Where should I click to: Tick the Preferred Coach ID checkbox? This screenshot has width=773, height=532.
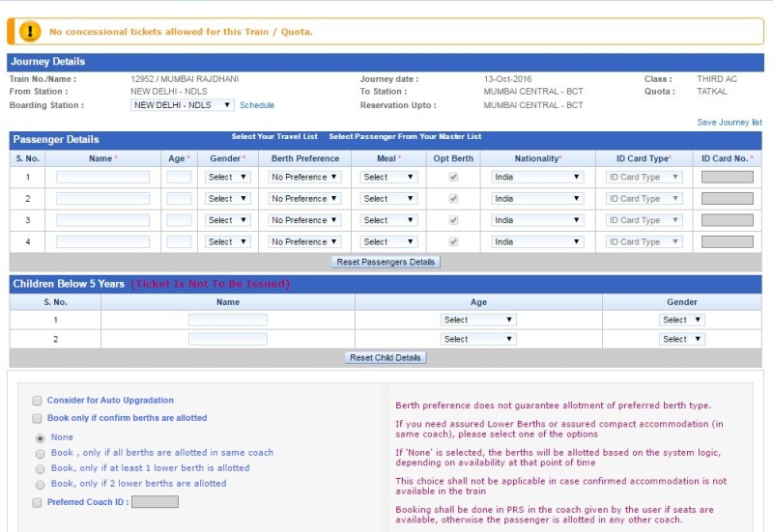point(37,502)
